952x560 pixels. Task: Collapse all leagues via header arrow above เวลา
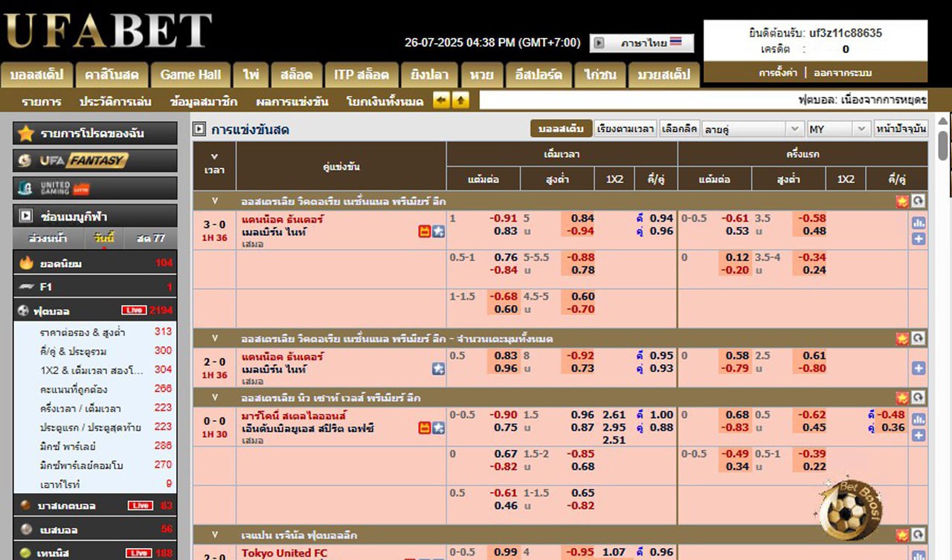(214, 157)
